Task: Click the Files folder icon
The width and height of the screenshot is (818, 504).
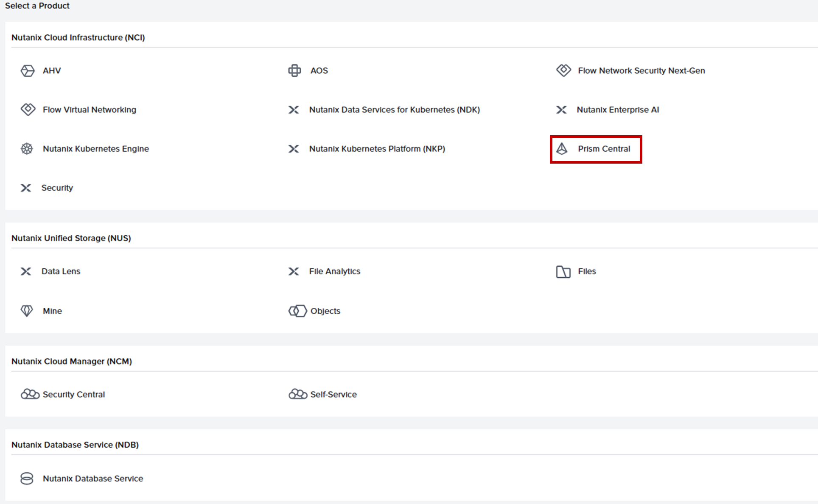Action: point(563,271)
